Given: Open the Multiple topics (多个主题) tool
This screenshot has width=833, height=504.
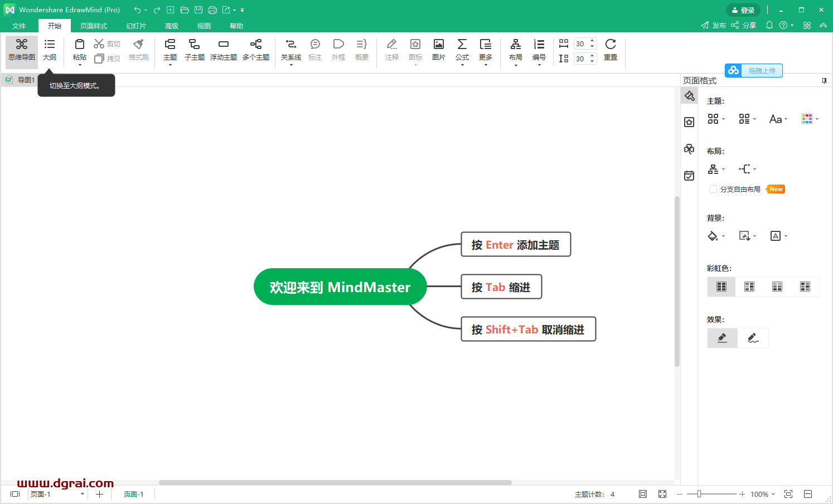Looking at the screenshot, I should point(256,49).
